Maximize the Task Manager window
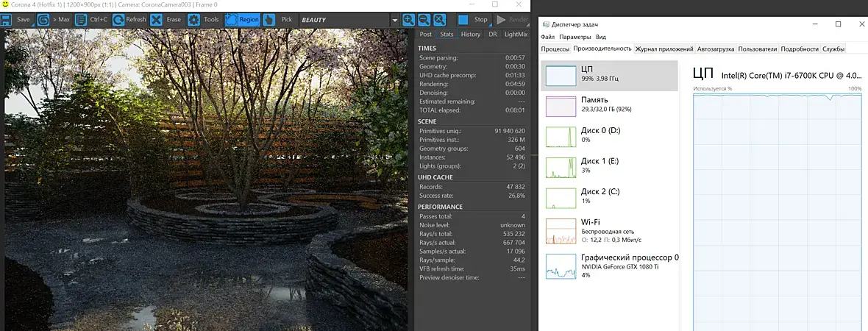The image size is (868, 331). tap(838, 24)
